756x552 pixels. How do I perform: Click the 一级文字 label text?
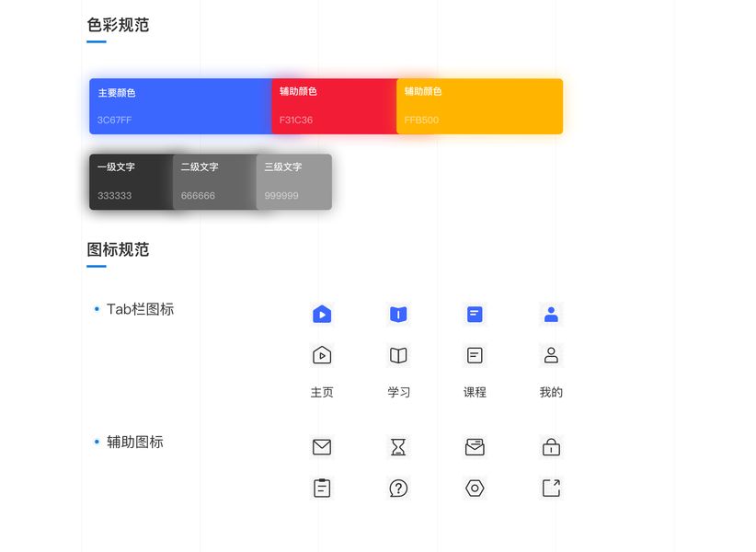coord(116,167)
